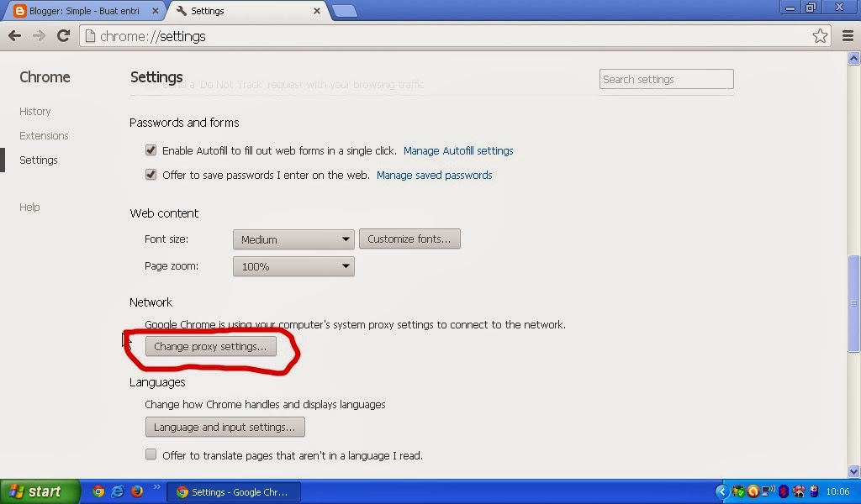Activate Settings - Google Chrome taskbar button
The image size is (861, 504).
click(234, 492)
